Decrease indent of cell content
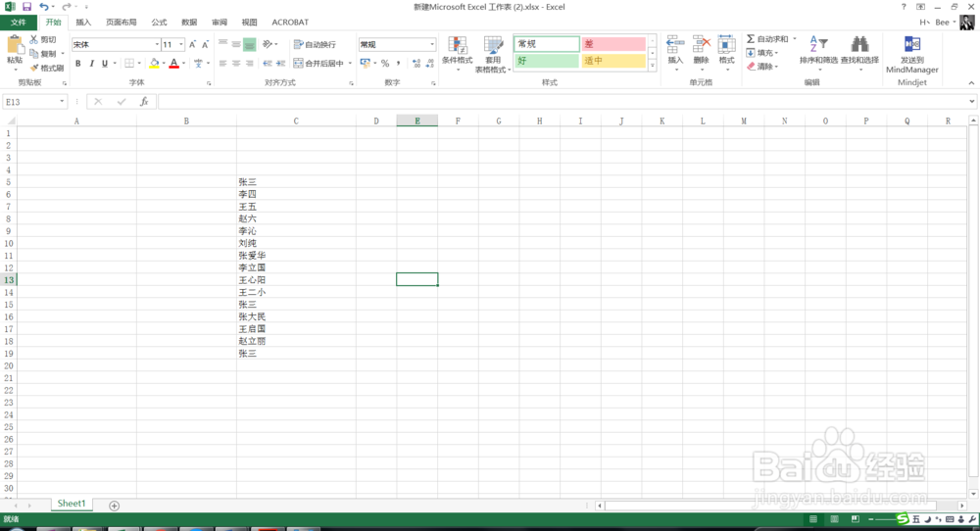 point(268,63)
